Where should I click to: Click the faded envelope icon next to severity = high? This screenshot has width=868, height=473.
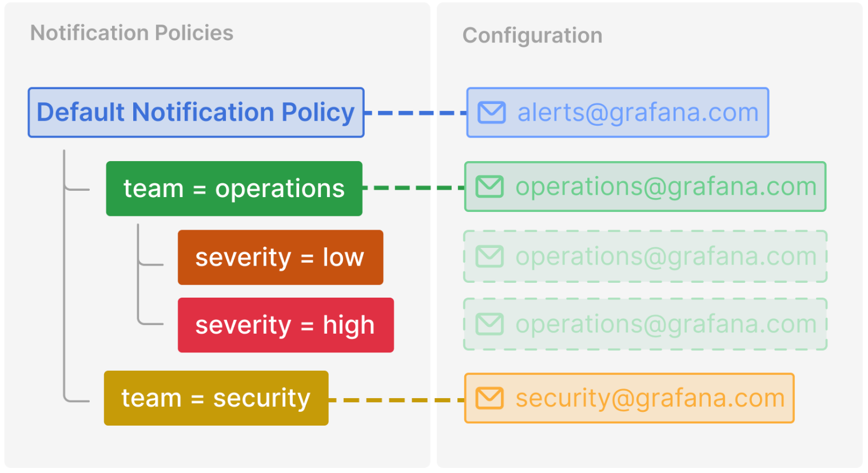[489, 324]
